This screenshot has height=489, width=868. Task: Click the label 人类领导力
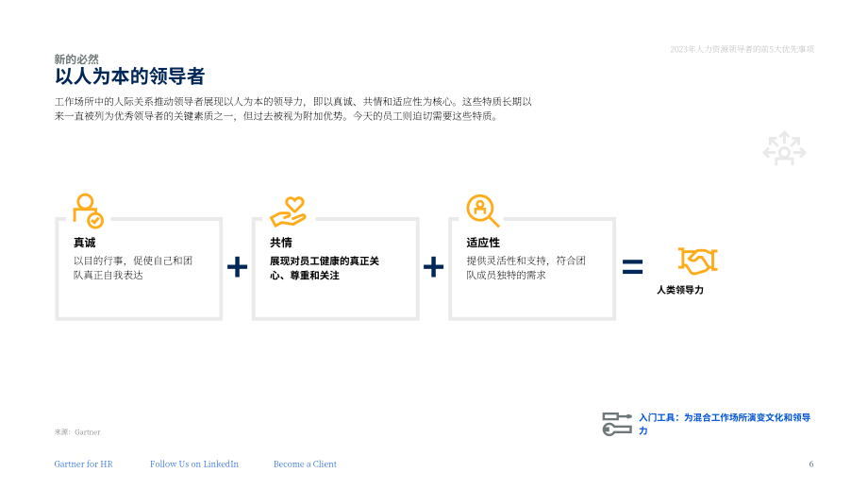click(x=680, y=290)
